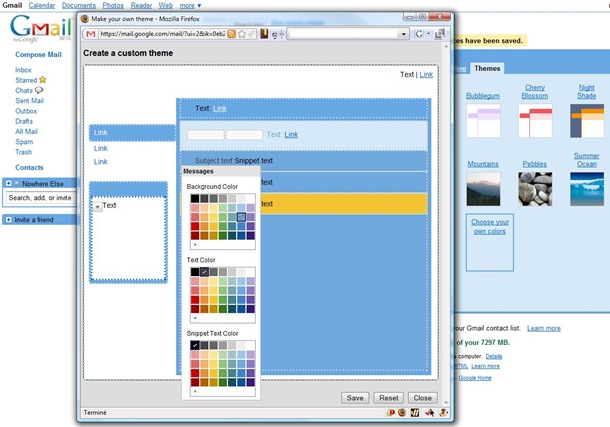Click the Google search engine icon

click(419, 34)
